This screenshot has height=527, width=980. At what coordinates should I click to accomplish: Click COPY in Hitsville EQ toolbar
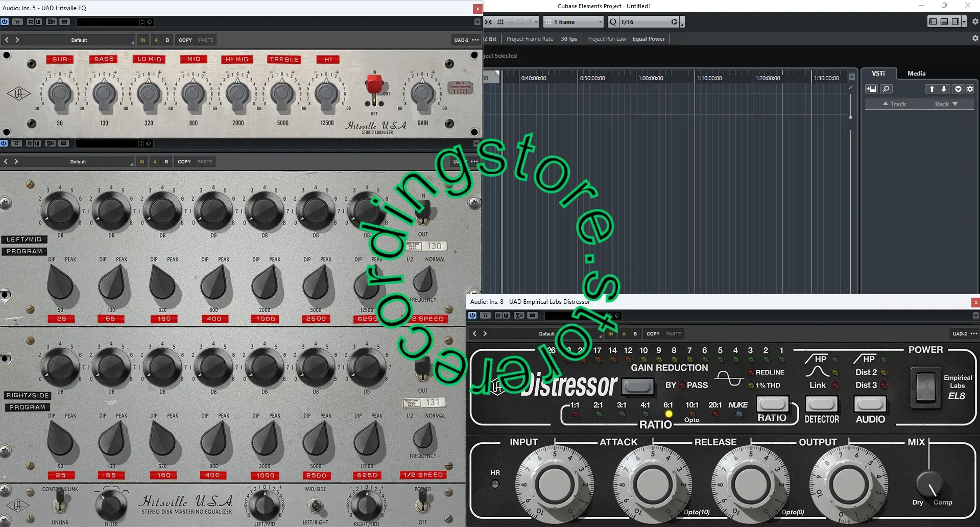(x=185, y=40)
